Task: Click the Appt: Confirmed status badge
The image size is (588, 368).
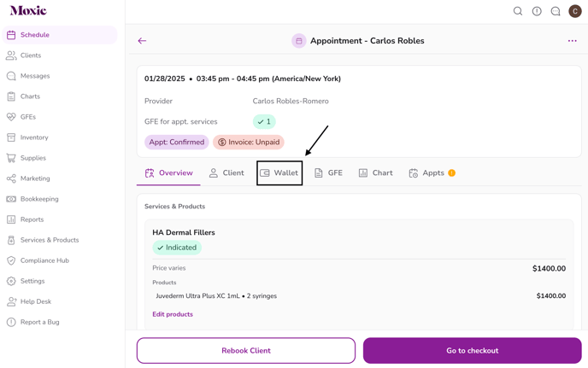Action: (176, 143)
